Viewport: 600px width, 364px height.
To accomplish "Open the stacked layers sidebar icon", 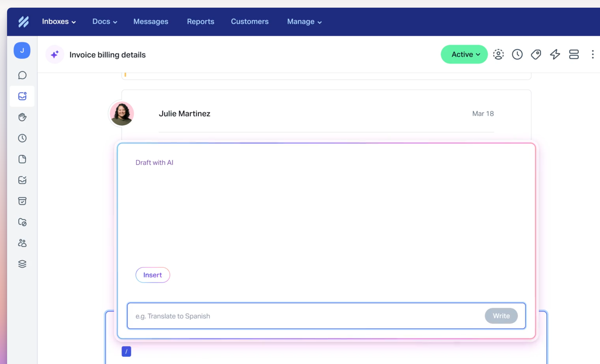I will [x=22, y=264].
